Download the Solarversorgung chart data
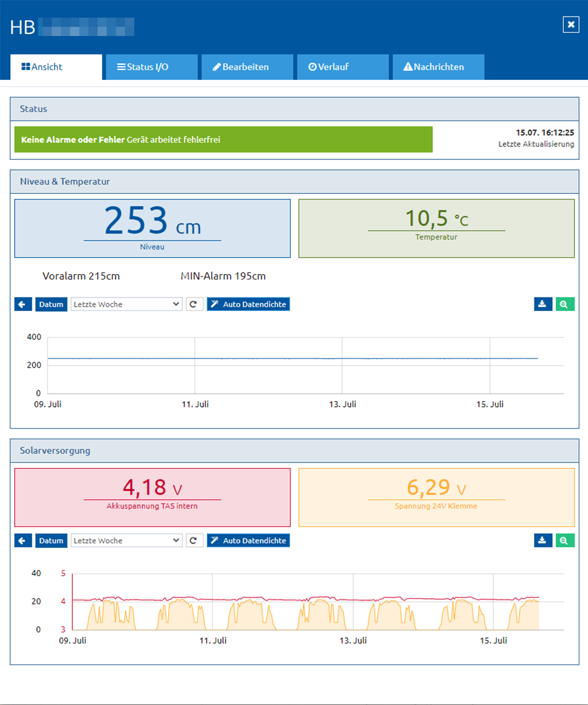Viewport: 588px width, 705px height. click(x=543, y=540)
